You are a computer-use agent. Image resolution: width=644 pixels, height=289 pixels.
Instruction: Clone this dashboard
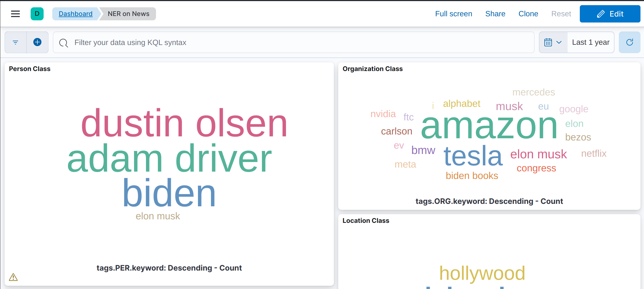pyautogui.click(x=528, y=14)
